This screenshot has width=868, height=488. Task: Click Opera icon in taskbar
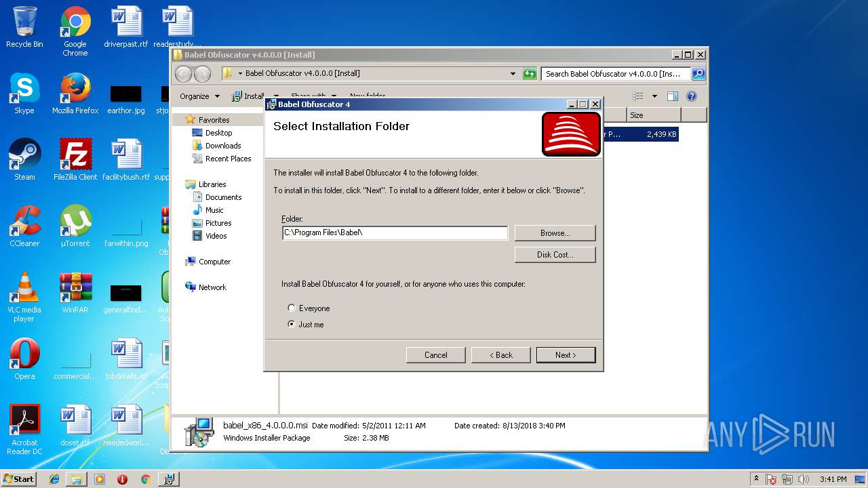coord(122,479)
